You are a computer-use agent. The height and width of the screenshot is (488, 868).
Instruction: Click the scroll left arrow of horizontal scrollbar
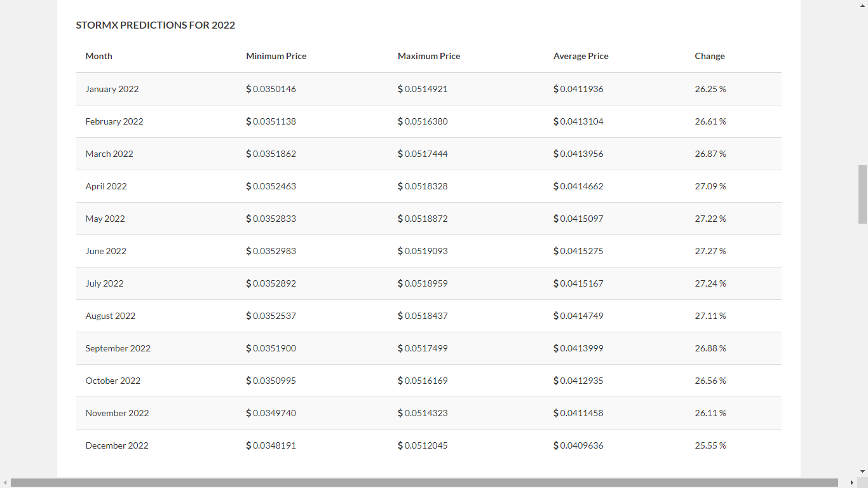click(x=5, y=483)
